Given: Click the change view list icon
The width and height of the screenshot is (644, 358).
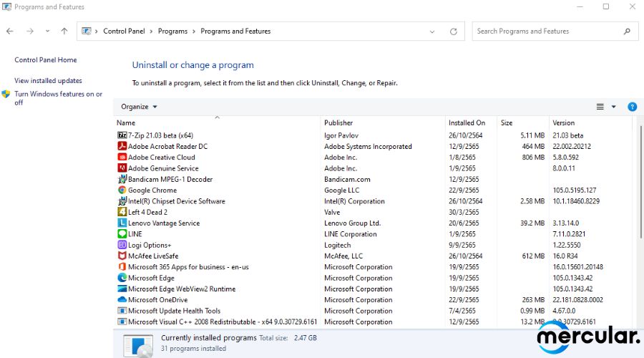Looking at the screenshot, I should [600, 107].
